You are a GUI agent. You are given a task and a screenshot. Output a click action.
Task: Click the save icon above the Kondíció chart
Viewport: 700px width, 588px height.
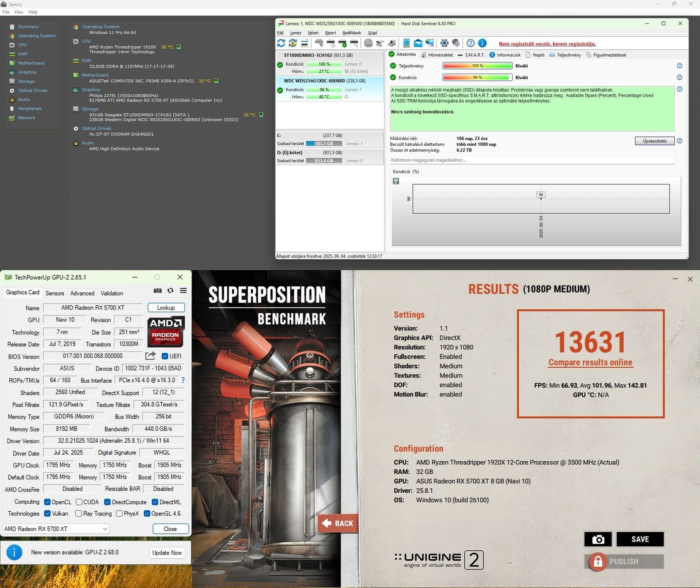tap(396, 181)
